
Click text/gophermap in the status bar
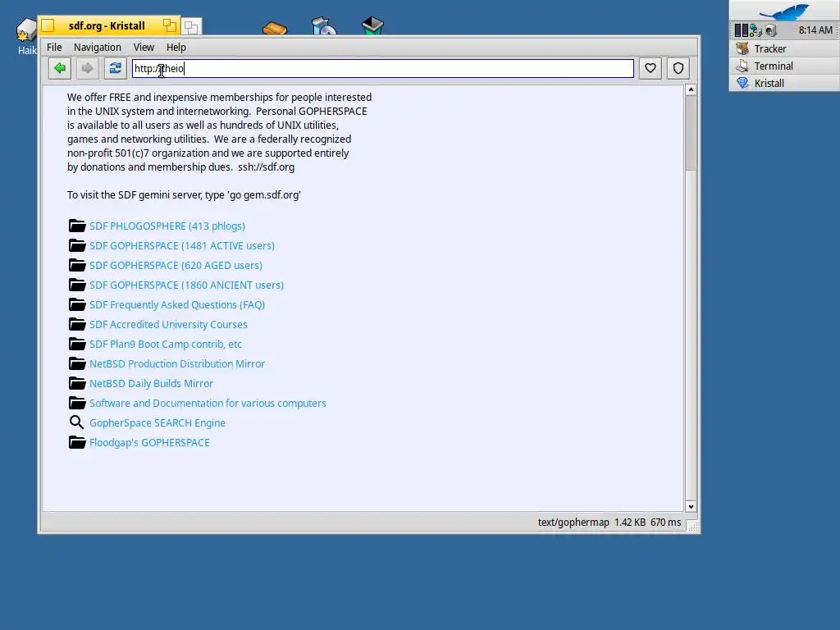point(573,523)
